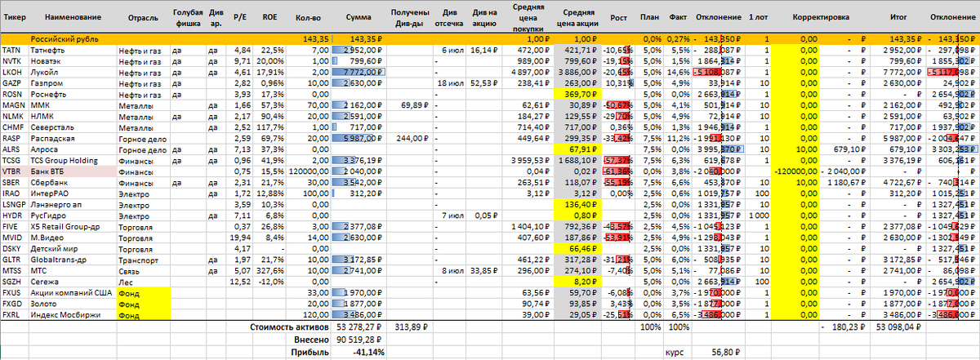Select the 'Золото' fund name cell
Image resolution: width=980 pixels, height=360 pixels.
tap(73, 305)
